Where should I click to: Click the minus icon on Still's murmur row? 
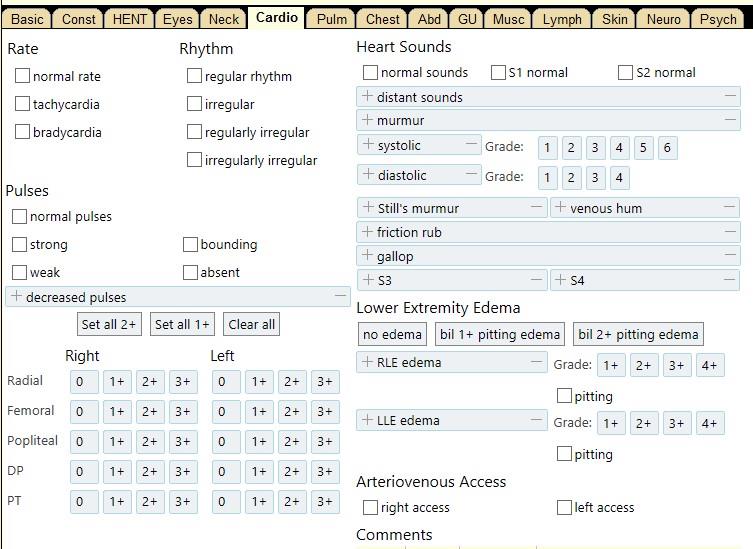537,208
